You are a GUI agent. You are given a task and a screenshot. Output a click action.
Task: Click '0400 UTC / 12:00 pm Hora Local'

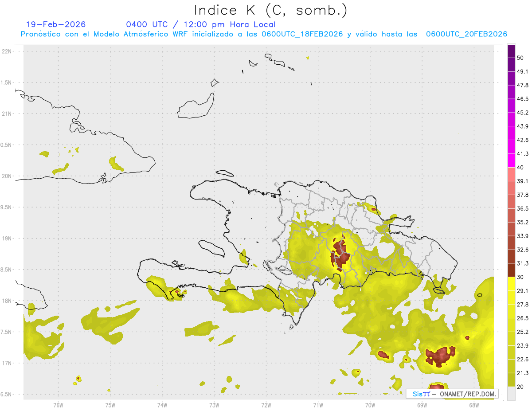click(200, 24)
